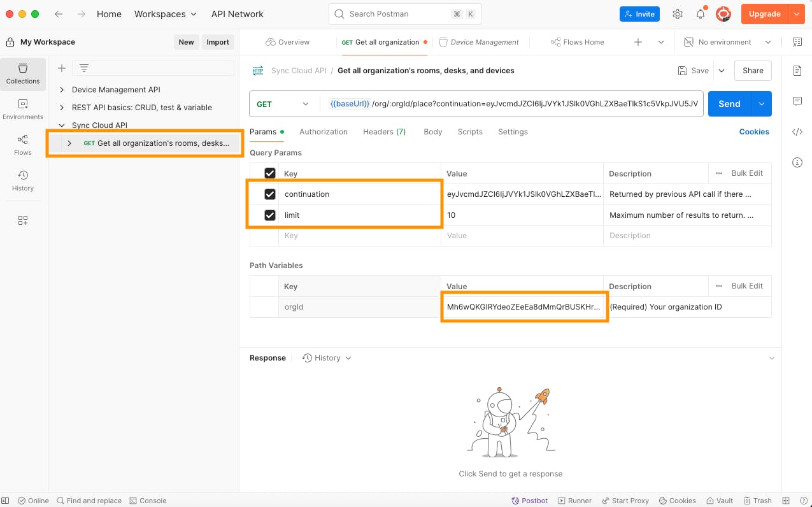Uncheck the limit query param
Viewport: 812px width, 507px height.
[x=270, y=215]
